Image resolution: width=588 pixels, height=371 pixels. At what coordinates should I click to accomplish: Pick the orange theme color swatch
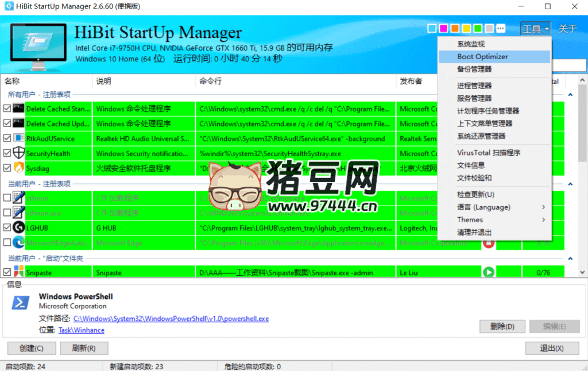tap(455, 29)
